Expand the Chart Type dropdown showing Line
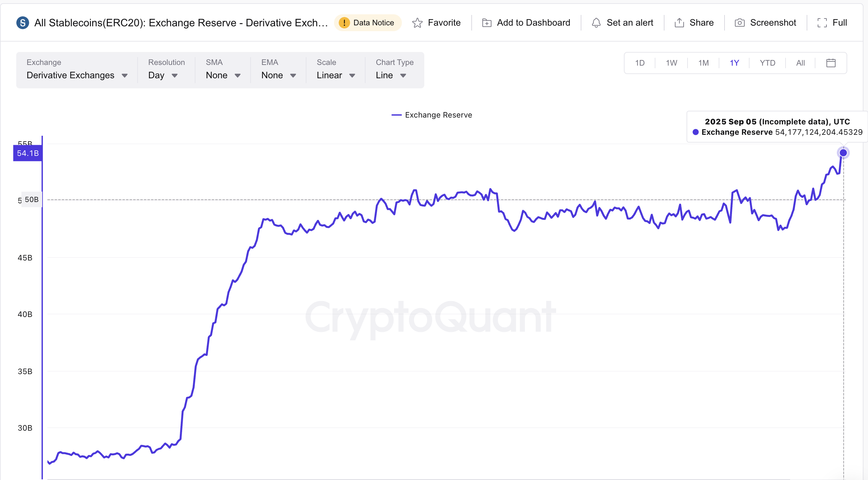This screenshot has width=868, height=480. (391, 75)
